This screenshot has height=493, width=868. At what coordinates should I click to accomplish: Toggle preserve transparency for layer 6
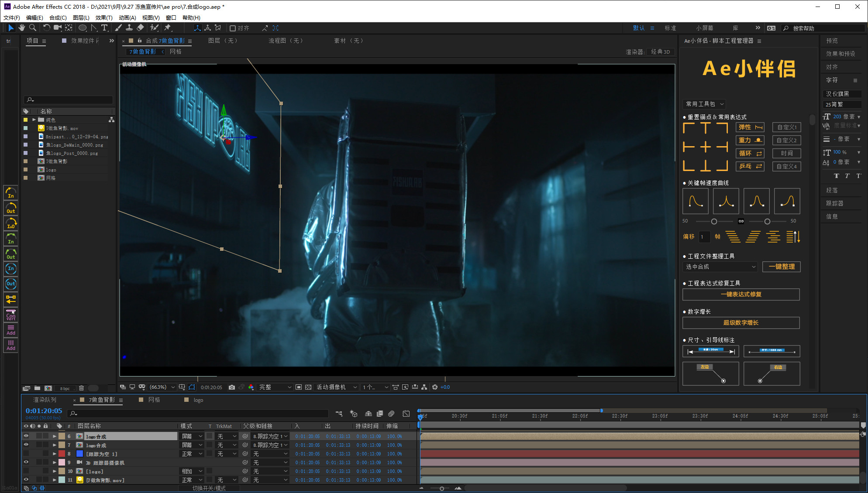point(210,436)
